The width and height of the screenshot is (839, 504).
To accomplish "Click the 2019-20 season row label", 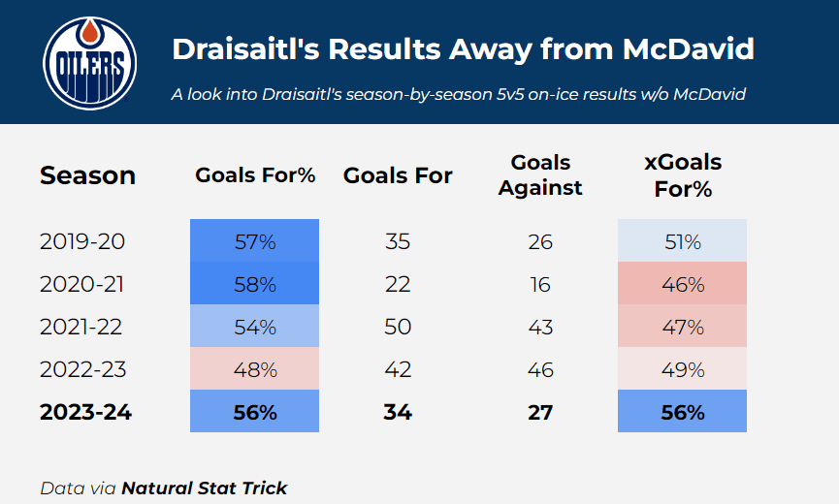I will (82, 241).
